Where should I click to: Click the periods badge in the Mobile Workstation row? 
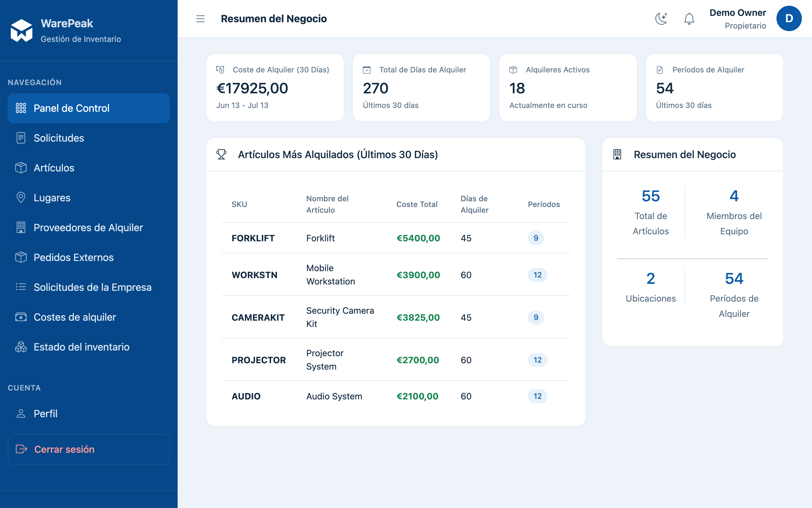tap(538, 275)
